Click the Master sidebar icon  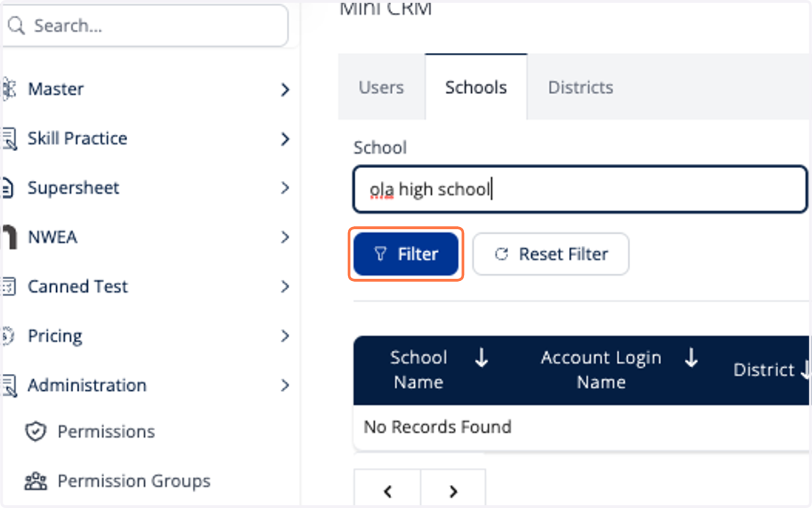click(8, 89)
